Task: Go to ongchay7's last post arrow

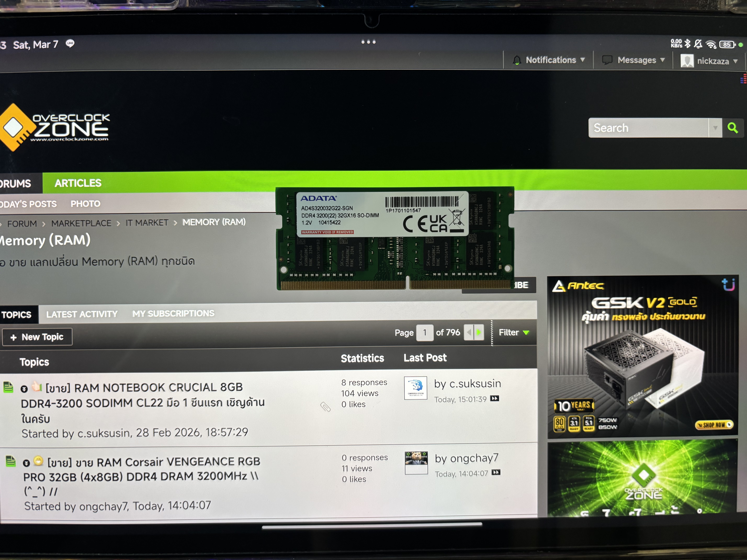Action: point(496,473)
